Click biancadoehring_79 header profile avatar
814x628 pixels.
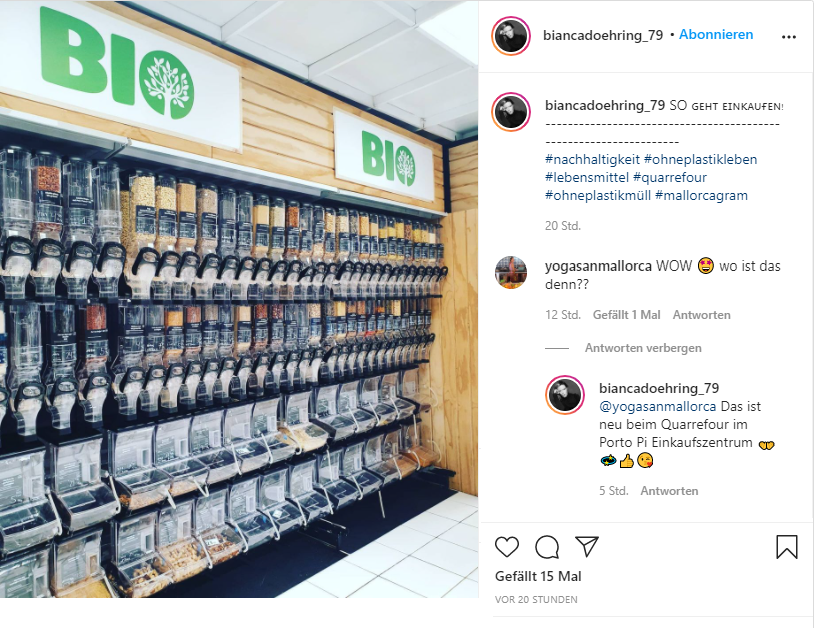coord(511,36)
